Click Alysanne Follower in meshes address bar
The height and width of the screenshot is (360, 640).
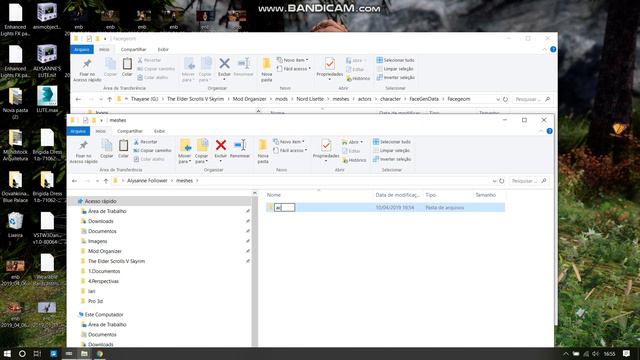[147, 180]
